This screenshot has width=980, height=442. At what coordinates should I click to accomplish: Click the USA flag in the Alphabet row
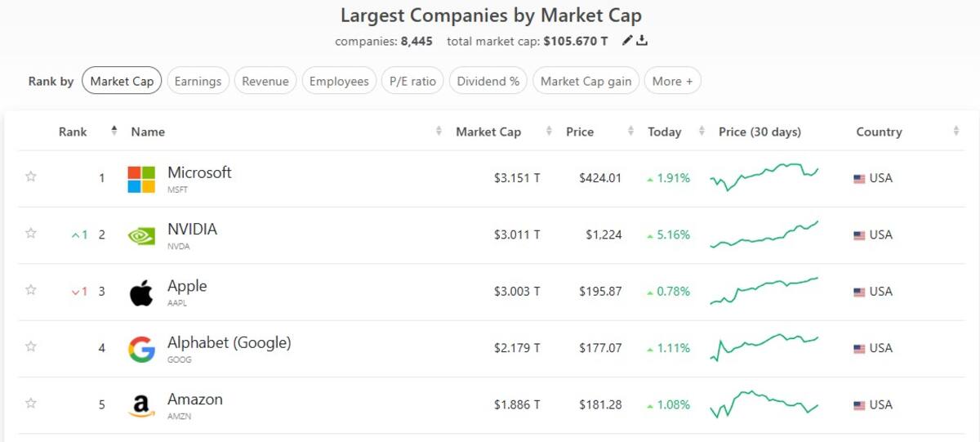pyautogui.click(x=859, y=349)
